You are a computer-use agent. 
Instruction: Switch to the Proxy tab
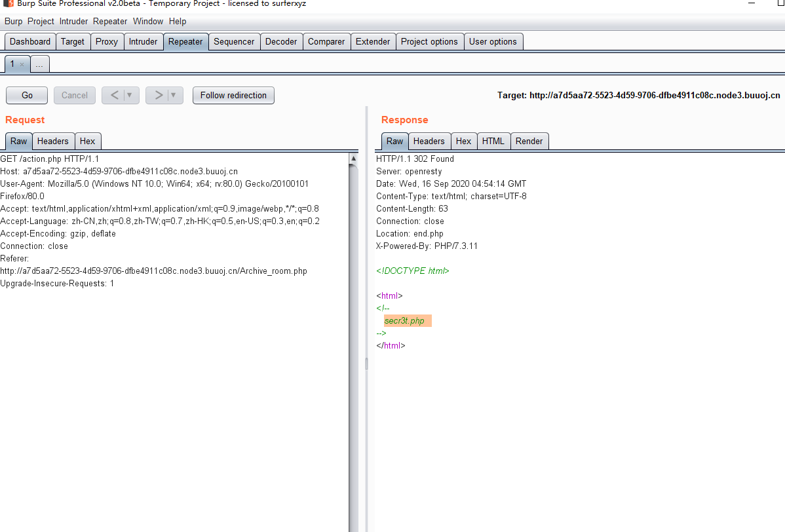[107, 41]
